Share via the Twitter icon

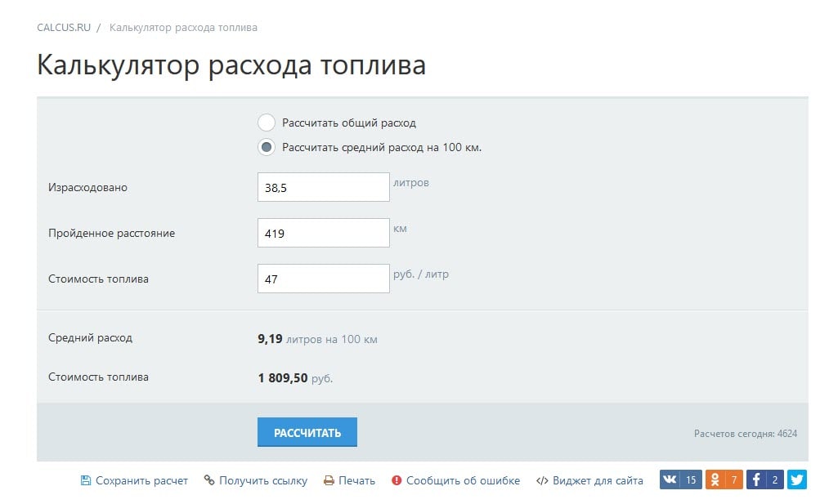797,480
